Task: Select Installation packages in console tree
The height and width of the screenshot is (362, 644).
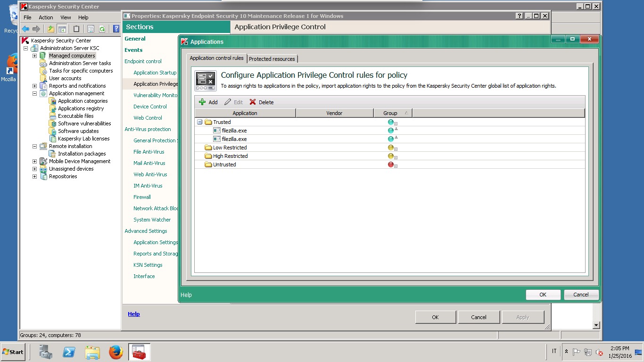Action: coord(82,154)
